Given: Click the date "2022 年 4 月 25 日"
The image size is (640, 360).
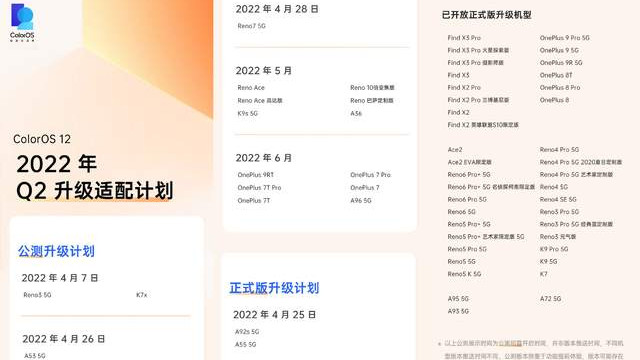Looking at the screenshot, I should tap(275, 315).
